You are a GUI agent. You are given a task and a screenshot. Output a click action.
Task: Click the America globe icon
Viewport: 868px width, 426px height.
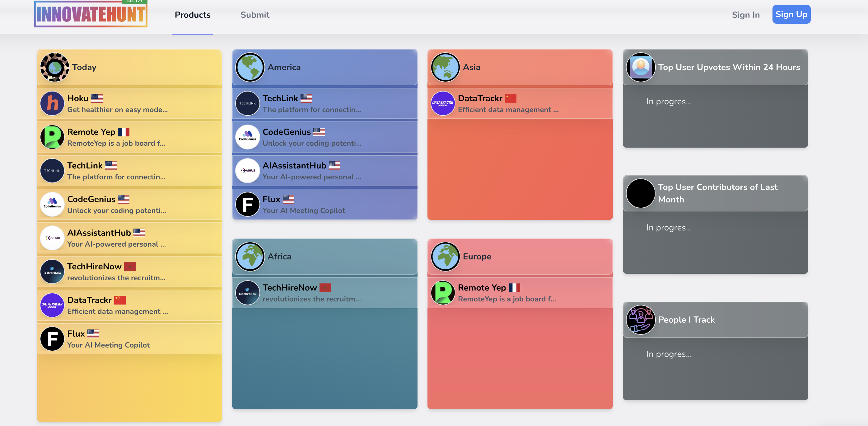tap(250, 67)
